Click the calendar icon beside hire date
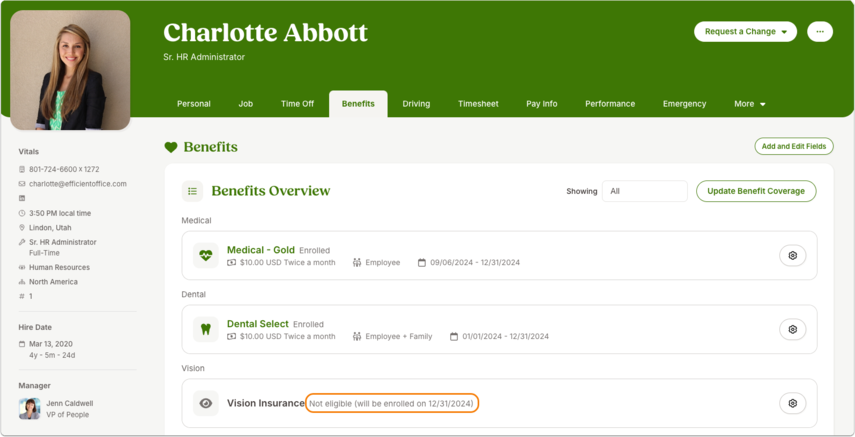 point(22,344)
